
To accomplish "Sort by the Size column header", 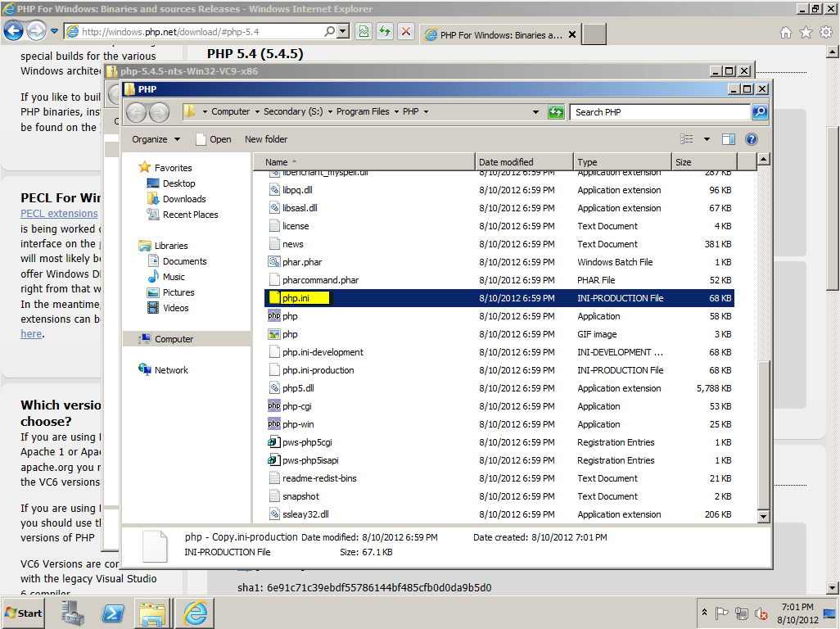I will pyautogui.click(x=704, y=162).
